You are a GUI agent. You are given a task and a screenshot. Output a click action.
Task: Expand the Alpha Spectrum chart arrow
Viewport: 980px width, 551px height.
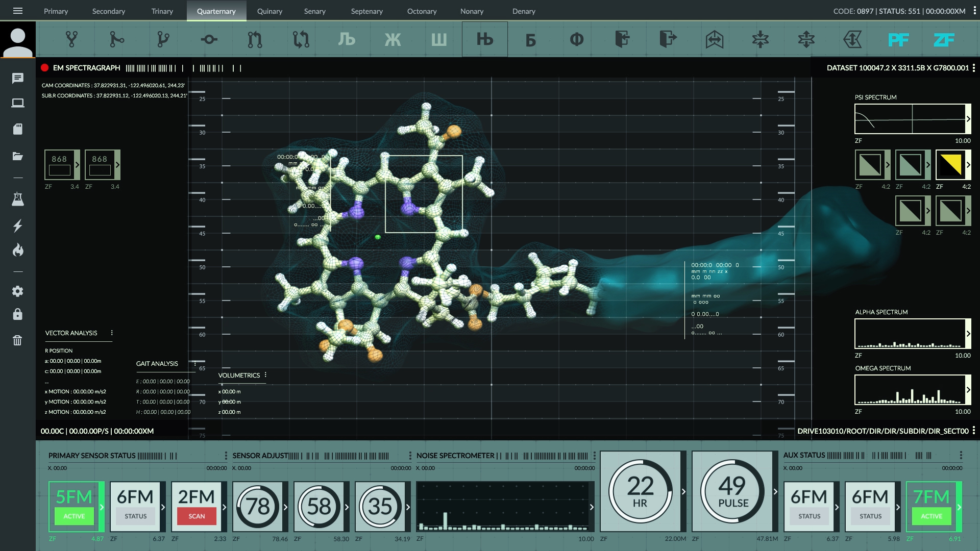(968, 334)
